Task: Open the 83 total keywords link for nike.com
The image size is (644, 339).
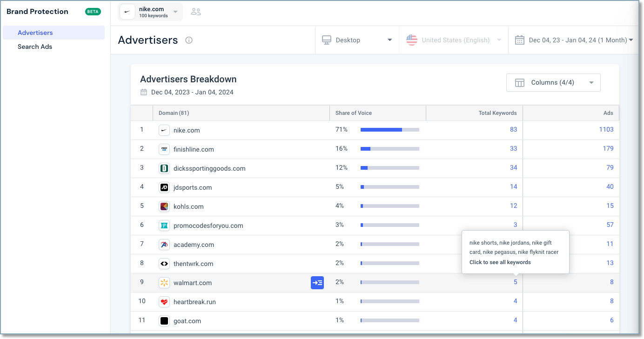Action: (513, 129)
